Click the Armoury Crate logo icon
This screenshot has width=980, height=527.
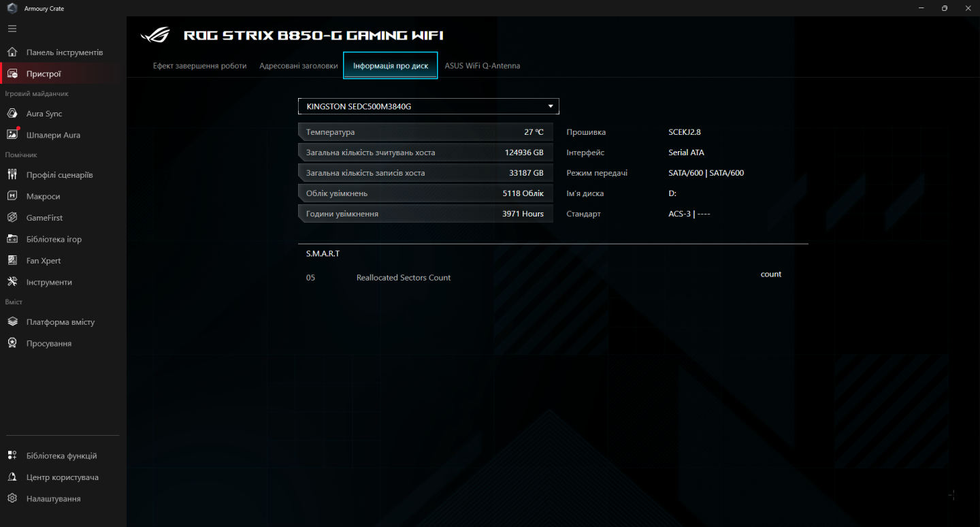[x=12, y=8]
